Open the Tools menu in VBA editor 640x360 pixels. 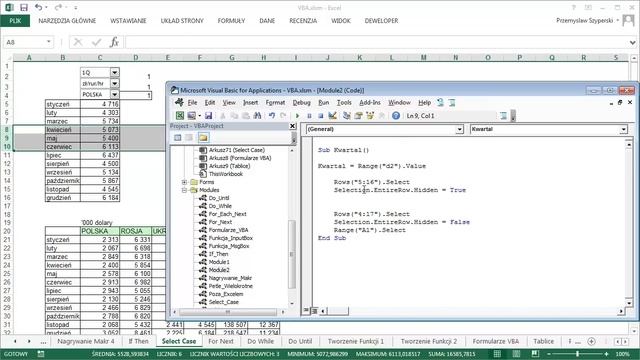point(344,102)
